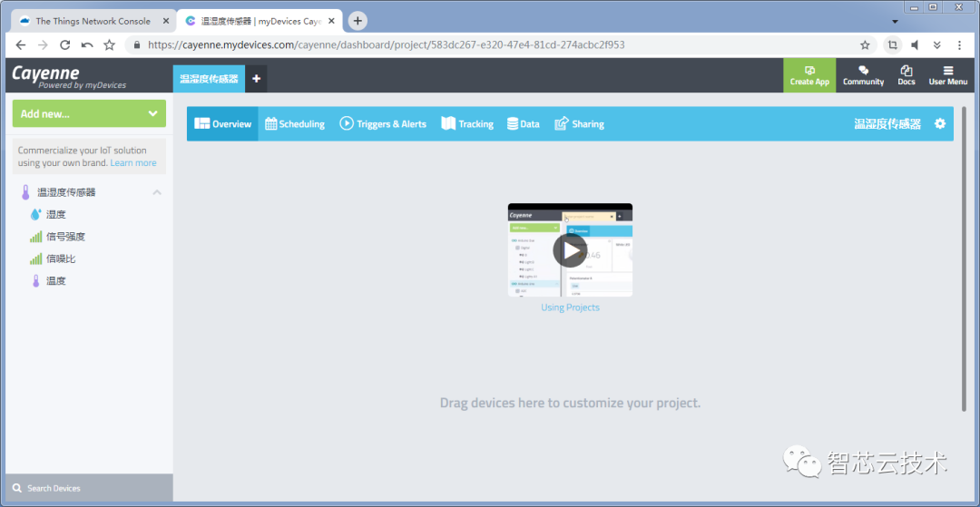Add a new project with the plus tab
The width and height of the screenshot is (980, 507).
click(x=256, y=79)
